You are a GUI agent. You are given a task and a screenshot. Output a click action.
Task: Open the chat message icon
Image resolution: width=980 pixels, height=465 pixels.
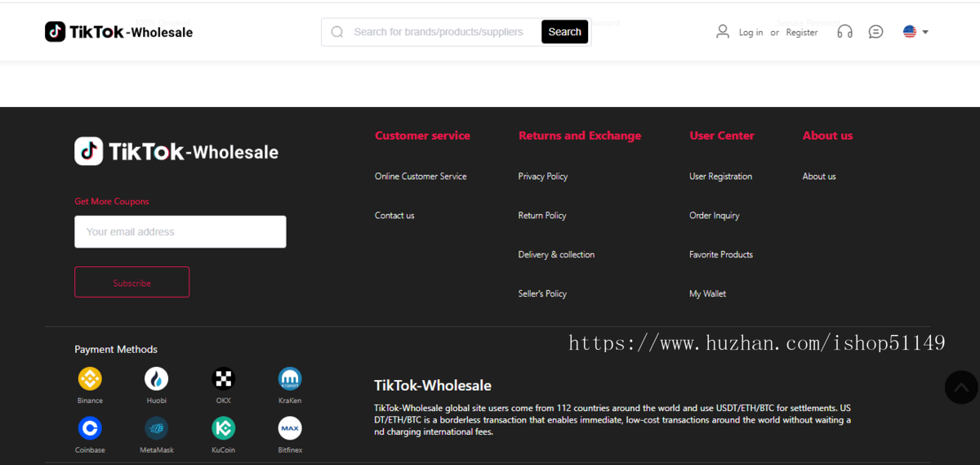coord(875,32)
